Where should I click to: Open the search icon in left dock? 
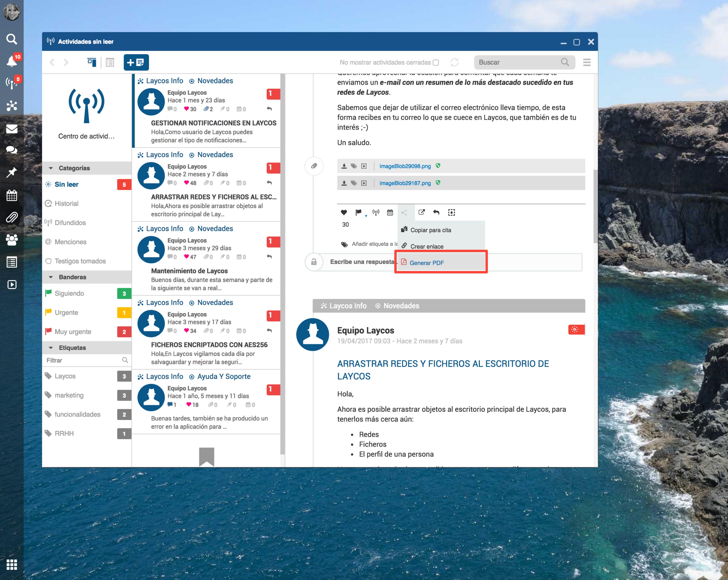tap(11, 39)
